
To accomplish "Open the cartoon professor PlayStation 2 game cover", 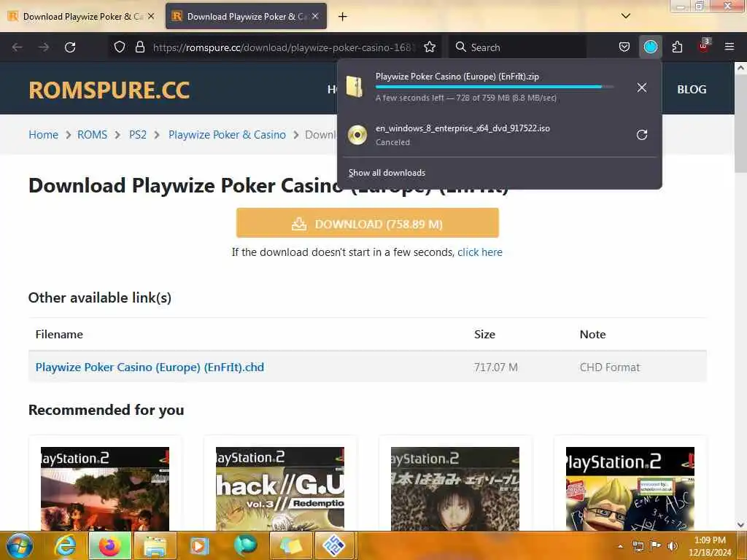I will 630,489.
